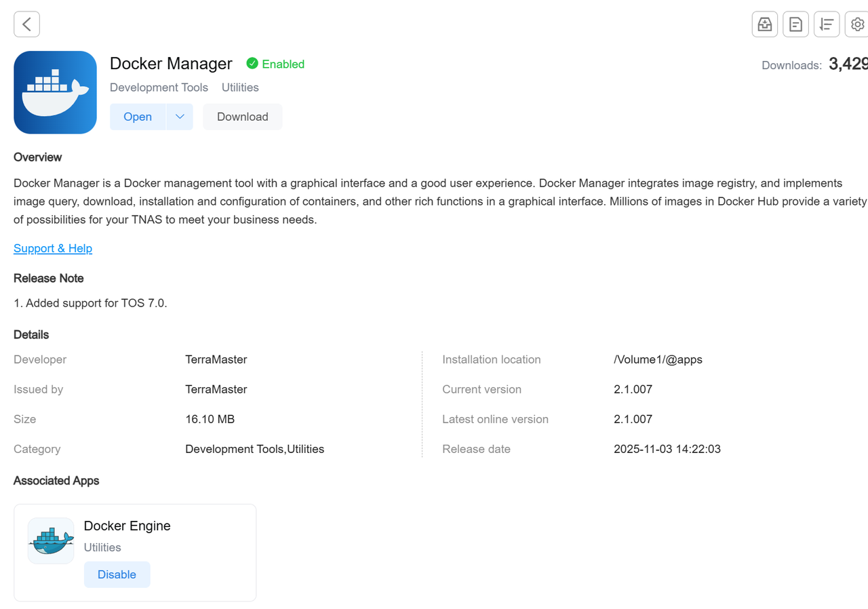The image size is (868, 609).
Task: Navigate back using the back arrow
Action: tap(26, 24)
